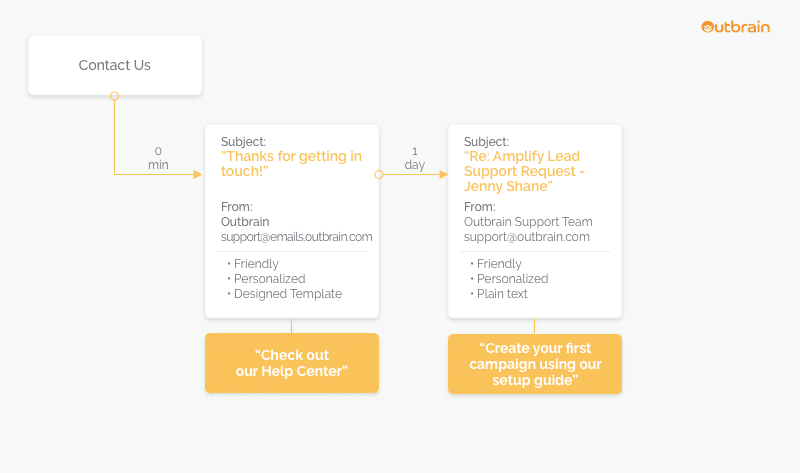Click the "Thanks for getting in touch!" subject
The width and height of the screenshot is (800, 473).
click(291, 163)
